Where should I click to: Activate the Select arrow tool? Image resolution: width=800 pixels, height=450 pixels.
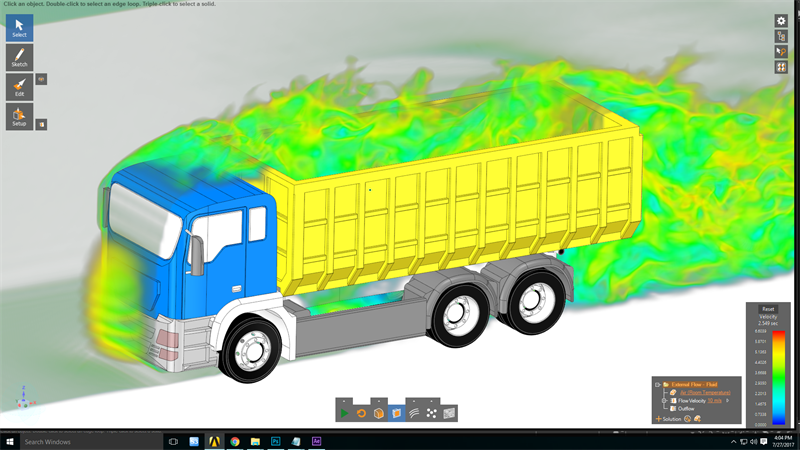pyautogui.click(x=19, y=28)
